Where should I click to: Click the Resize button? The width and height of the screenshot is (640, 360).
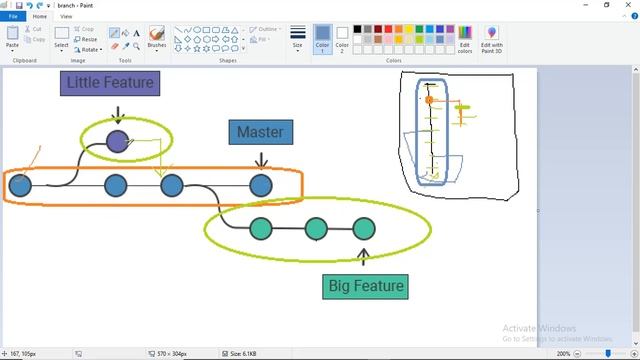tap(86, 40)
